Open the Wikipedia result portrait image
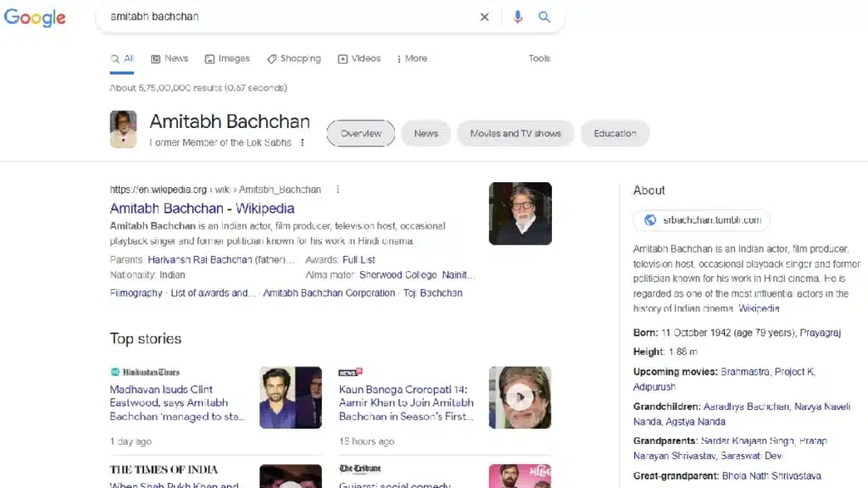Viewport: 868px width, 488px height. [520, 213]
